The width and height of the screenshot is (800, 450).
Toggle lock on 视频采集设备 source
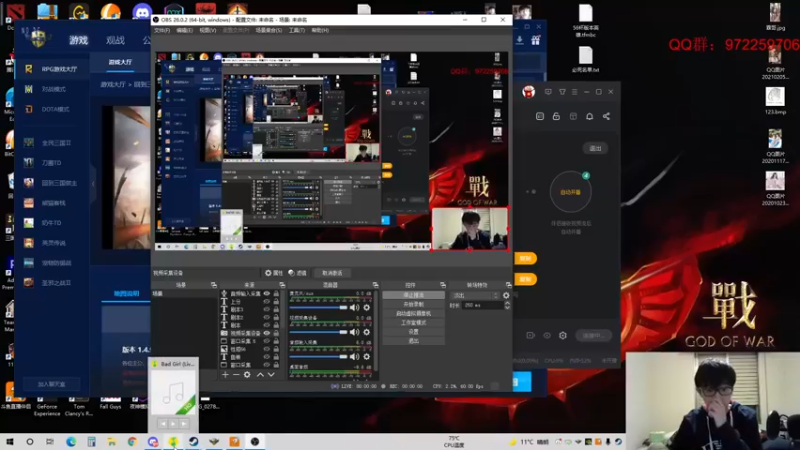coord(276,333)
